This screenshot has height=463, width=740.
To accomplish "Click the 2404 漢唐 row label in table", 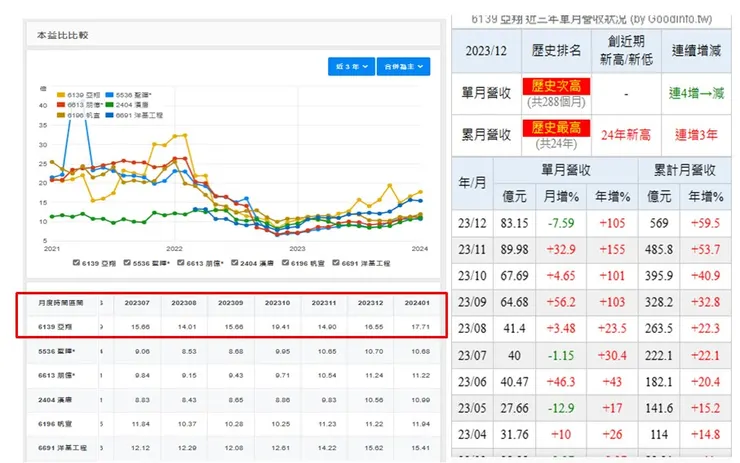I will pos(53,400).
